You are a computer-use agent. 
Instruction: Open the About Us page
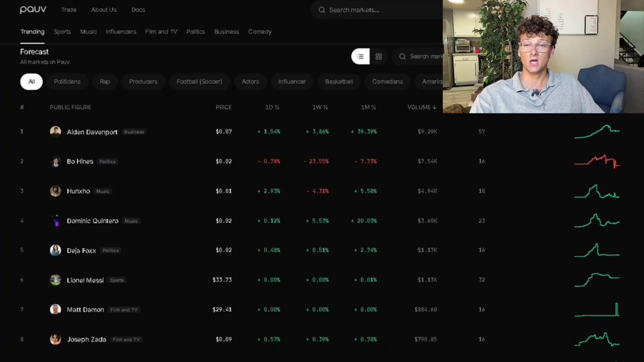(x=104, y=10)
